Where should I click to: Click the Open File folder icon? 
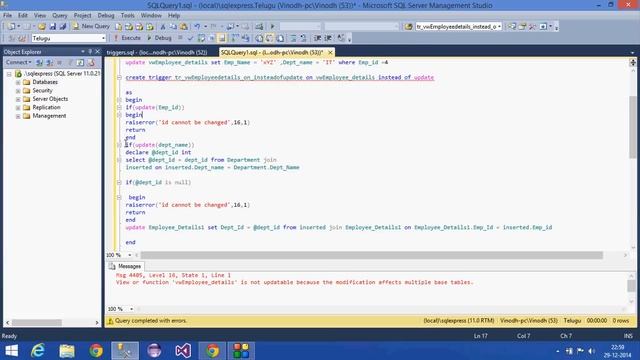(x=42, y=27)
